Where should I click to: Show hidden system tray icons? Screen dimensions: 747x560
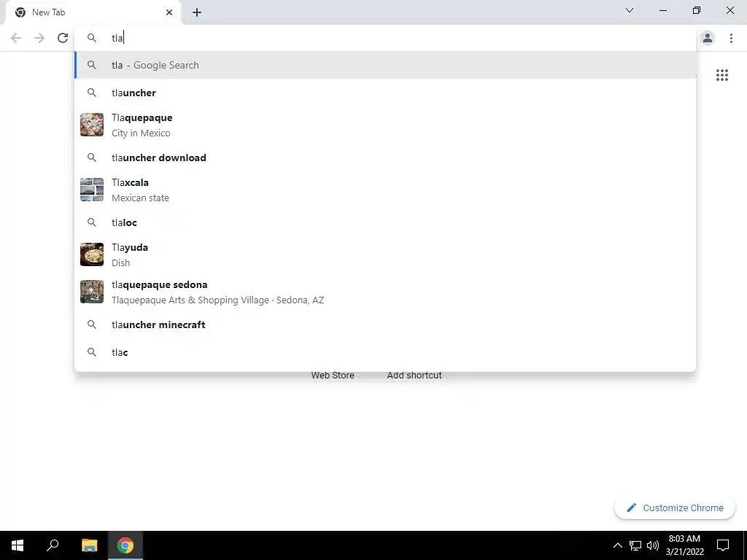click(617, 545)
